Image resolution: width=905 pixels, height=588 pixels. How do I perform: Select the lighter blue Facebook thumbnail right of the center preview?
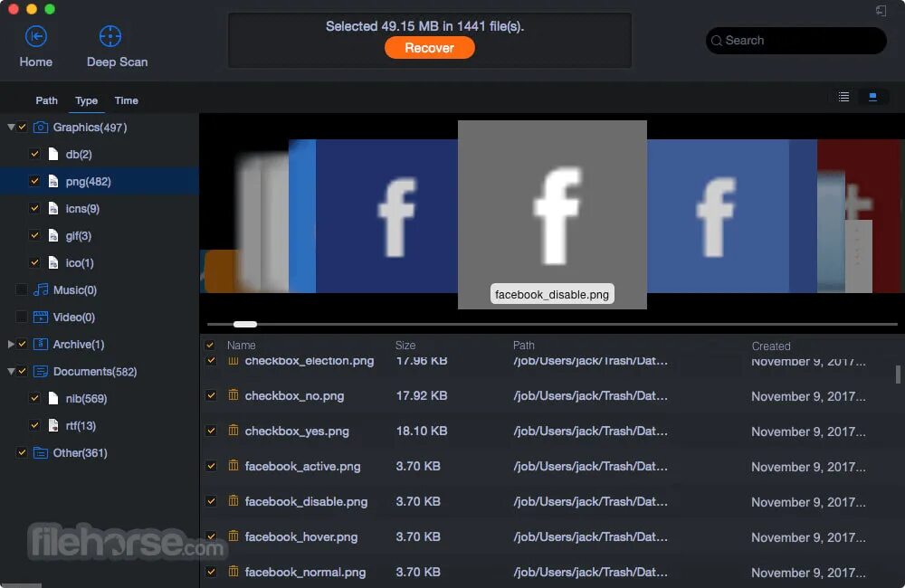point(718,216)
